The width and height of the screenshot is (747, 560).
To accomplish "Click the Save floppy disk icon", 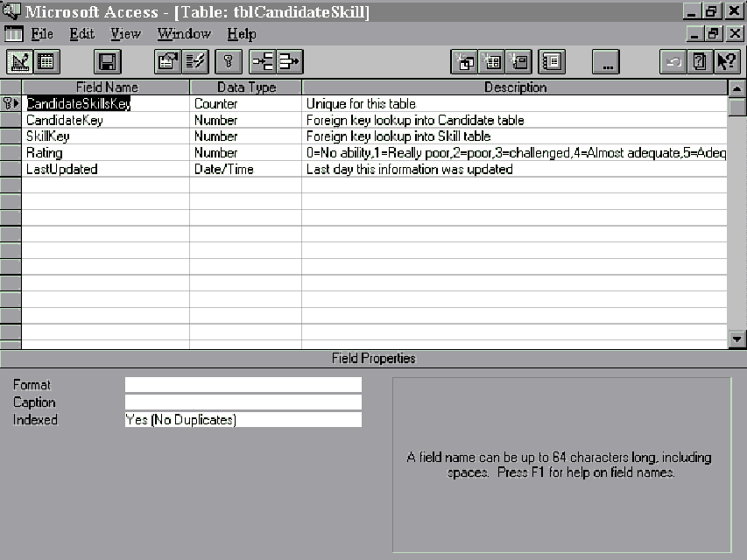I will (x=108, y=62).
